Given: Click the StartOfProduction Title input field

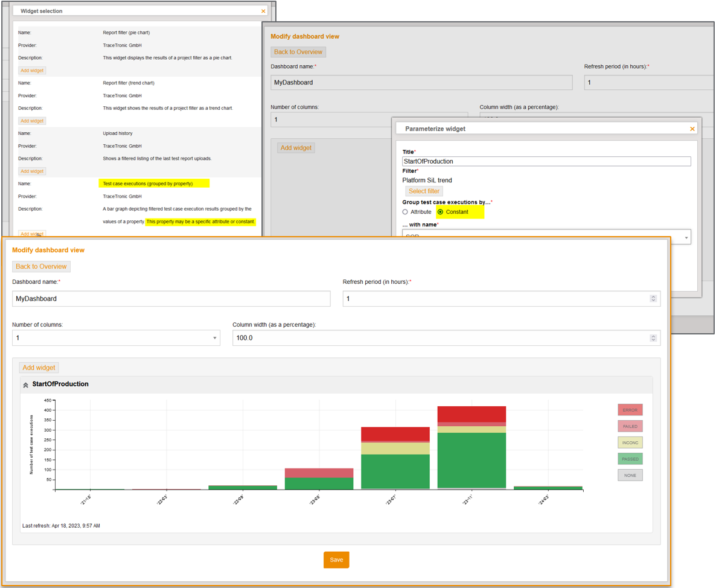Looking at the screenshot, I should point(543,161).
